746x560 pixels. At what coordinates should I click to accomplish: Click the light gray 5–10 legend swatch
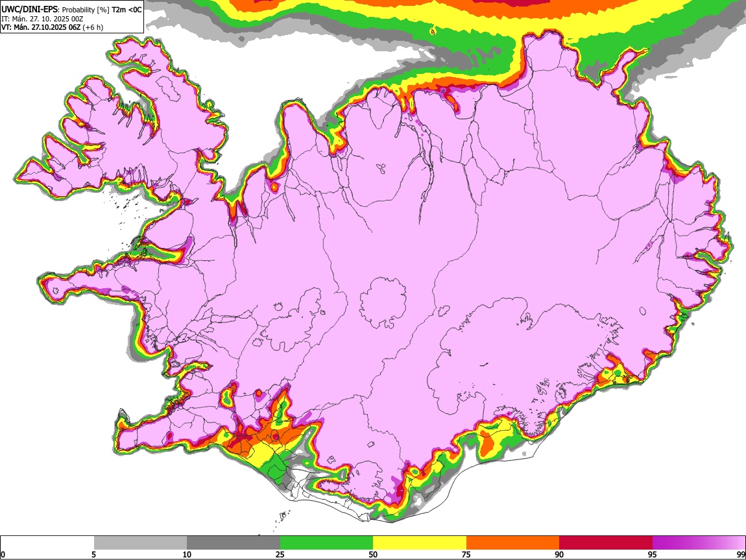[140, 542]
